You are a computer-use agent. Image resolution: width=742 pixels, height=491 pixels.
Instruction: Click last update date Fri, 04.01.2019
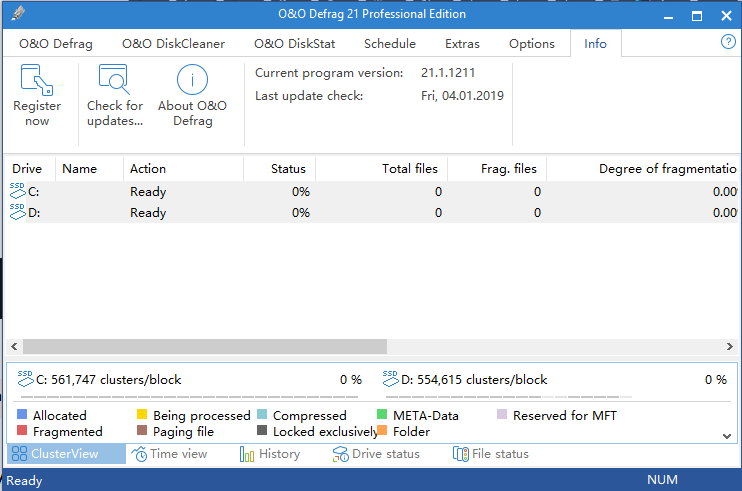pos(462,96)
